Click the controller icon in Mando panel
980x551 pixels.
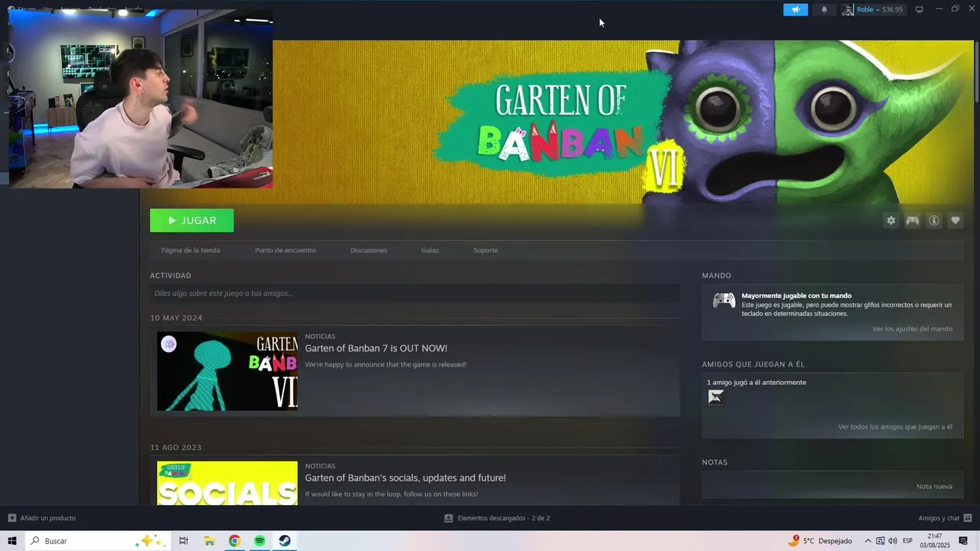[x=724, y=300]
